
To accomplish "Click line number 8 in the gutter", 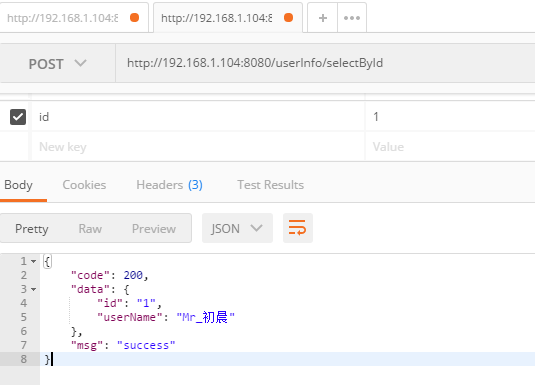I will [x=24, y=359].
